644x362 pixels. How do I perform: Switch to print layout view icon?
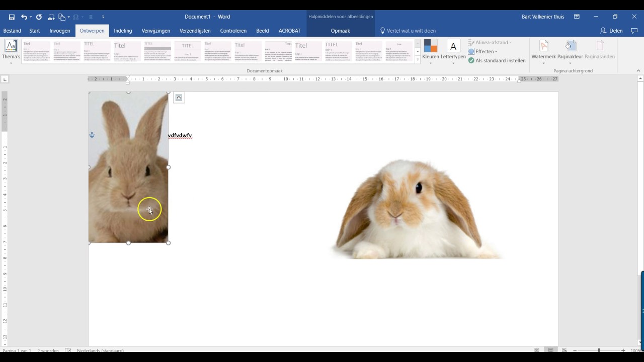(551, 350)
